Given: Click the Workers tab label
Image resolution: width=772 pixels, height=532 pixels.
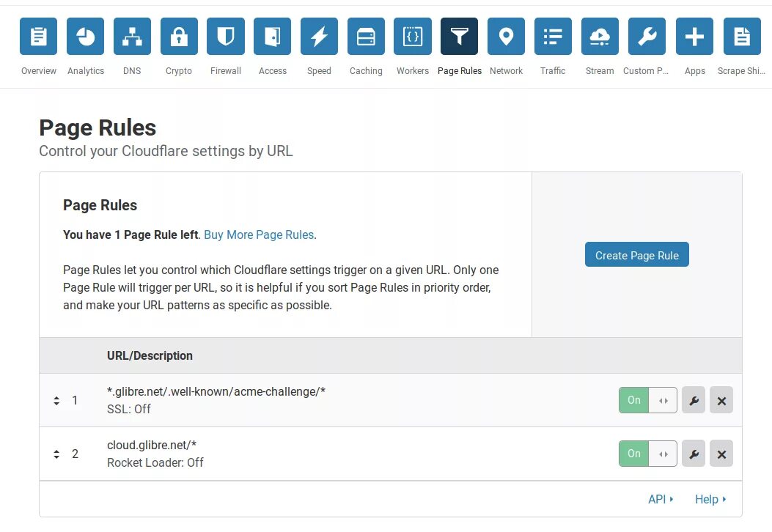Looking at the screenshot, I should 413,71.
